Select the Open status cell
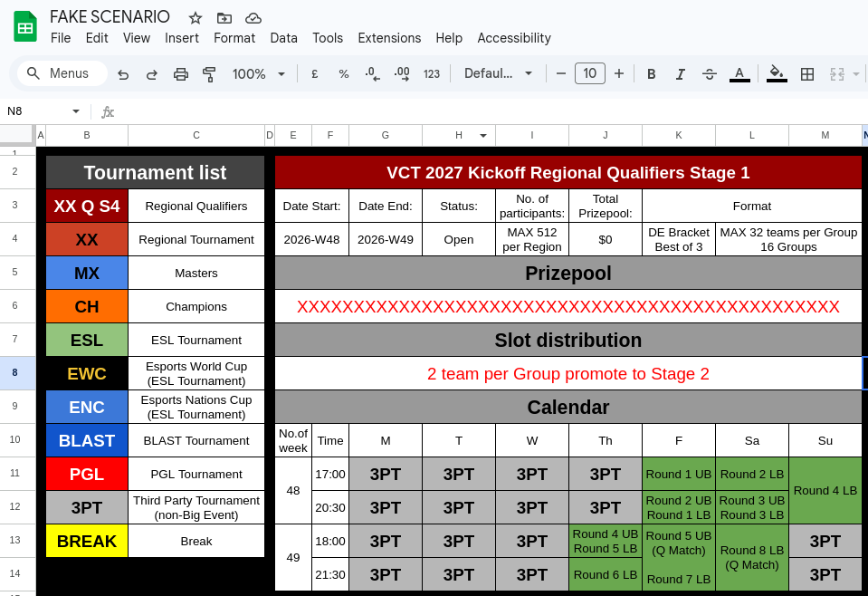Image resolution: width=868 pixels, height=596 pixels. (458, 239)
